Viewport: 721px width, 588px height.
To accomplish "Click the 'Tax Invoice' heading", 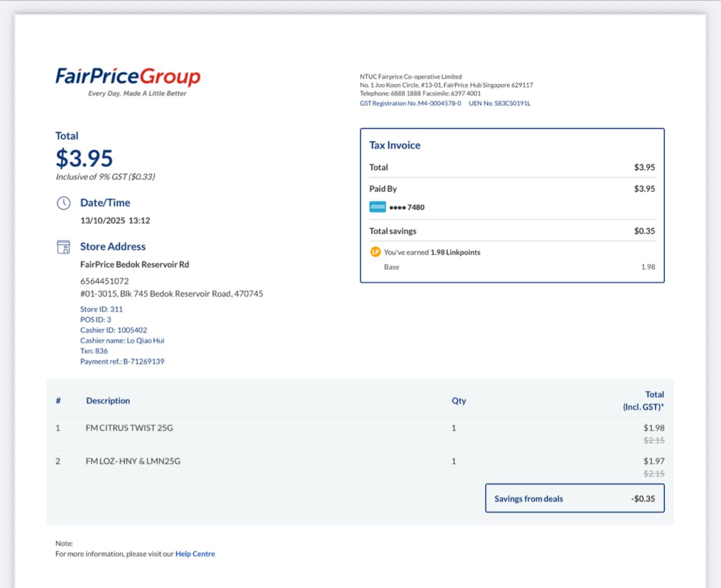I will click(x=395, y=145).
